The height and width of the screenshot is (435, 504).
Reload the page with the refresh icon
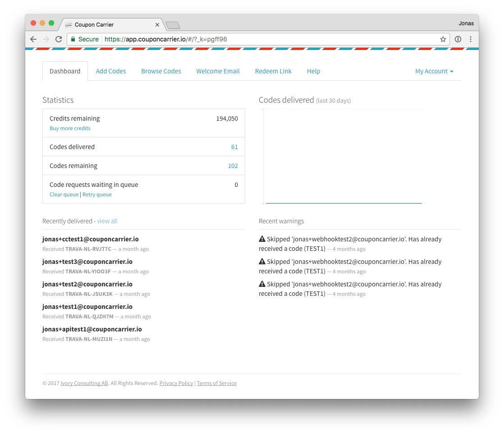click(59, 39)
